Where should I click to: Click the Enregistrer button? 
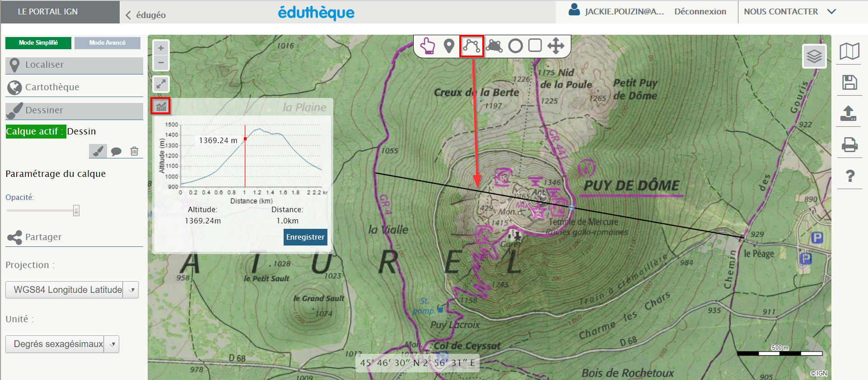pyautogui.click(x=305, y=237)
